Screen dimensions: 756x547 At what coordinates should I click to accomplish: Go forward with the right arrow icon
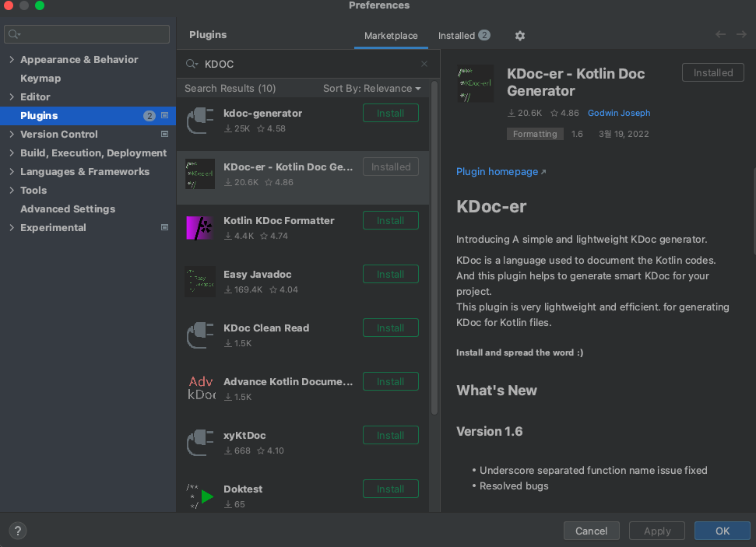(x=741, y=34)
